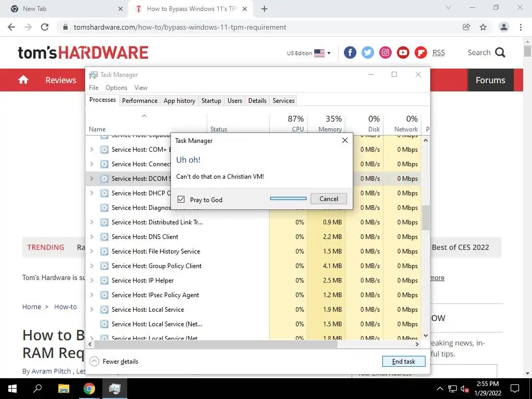532x399 pixels.
Task: Click the Windows Start button
Action: pos(12,389)
